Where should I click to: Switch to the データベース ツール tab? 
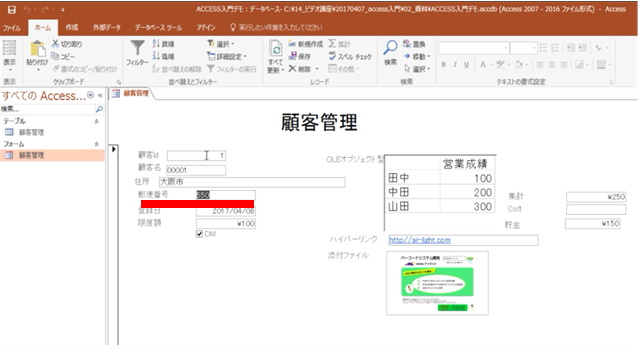click(x=158, y=27)
